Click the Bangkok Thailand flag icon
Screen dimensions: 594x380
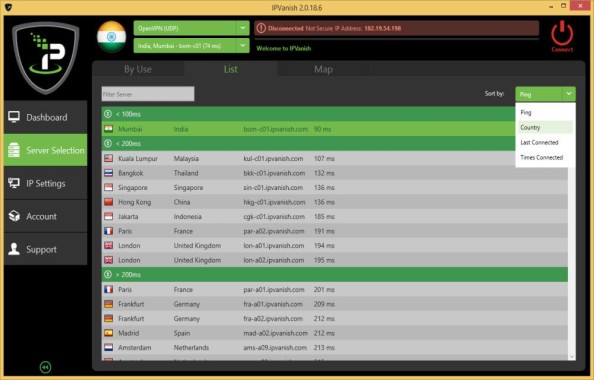click(x=108, y=173)
